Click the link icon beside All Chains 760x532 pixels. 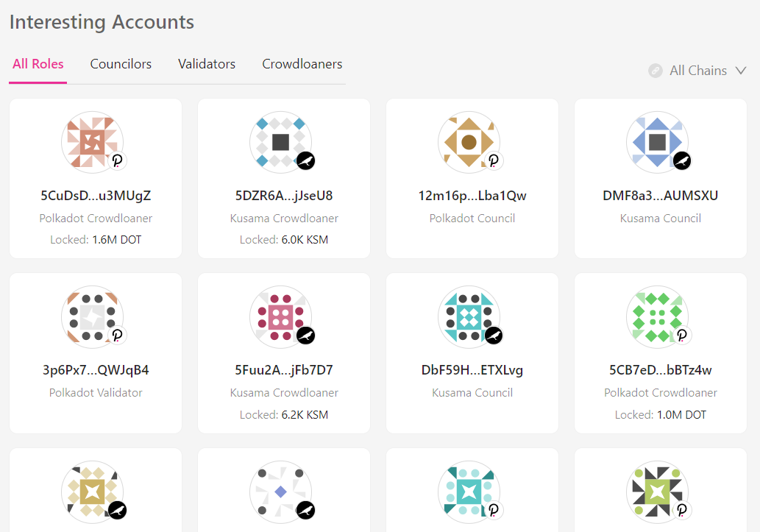(x=656, y=71)
